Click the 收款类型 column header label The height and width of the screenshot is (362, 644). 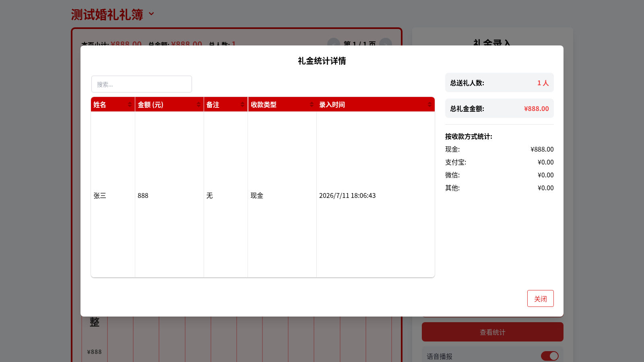(x=264, y=105)
